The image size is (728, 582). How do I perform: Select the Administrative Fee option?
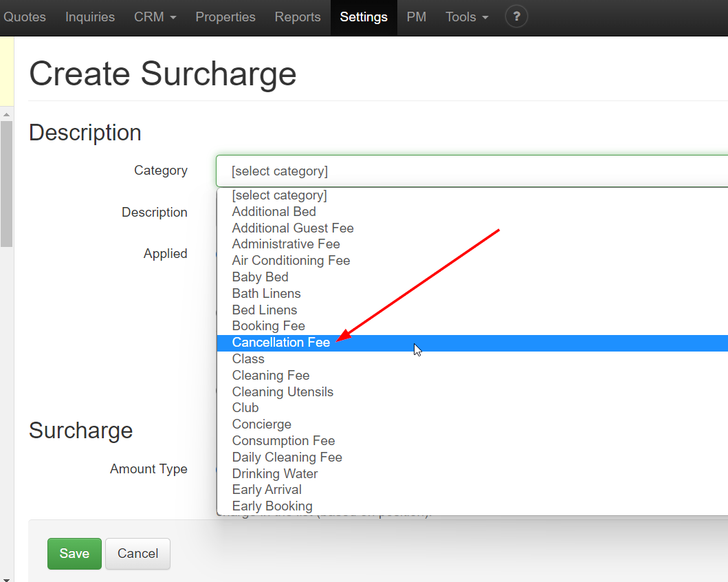tap(285, 244)
